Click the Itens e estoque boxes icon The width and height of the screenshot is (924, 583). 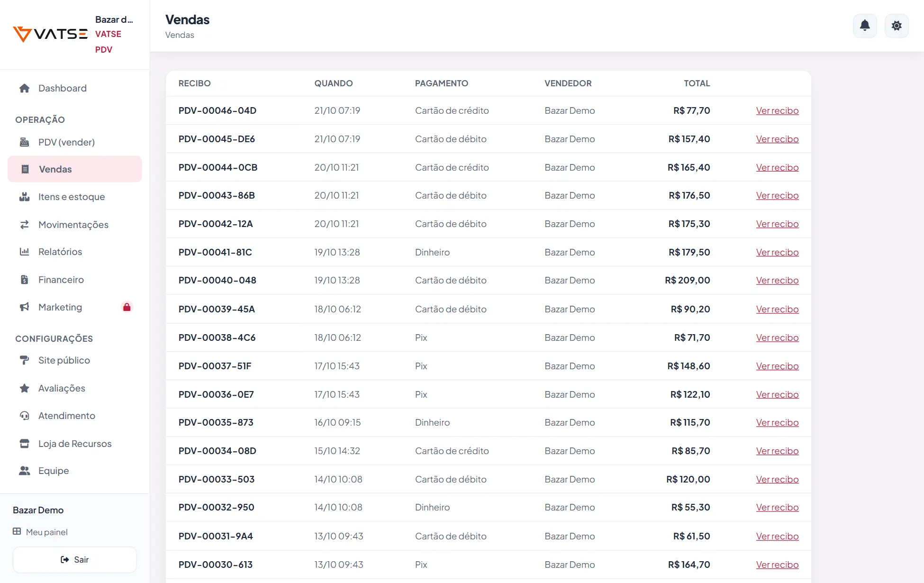pyautogui.click(x=25, y=197)
